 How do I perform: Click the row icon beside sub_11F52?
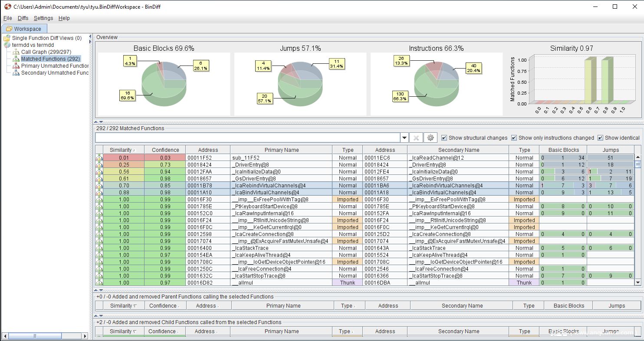click(x=99, y=158)
